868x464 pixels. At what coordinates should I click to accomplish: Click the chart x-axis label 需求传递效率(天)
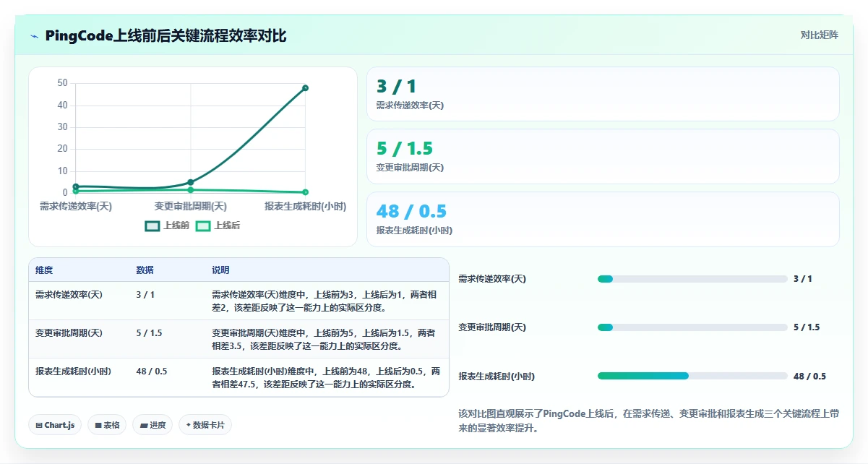click(x=76, y=207)
